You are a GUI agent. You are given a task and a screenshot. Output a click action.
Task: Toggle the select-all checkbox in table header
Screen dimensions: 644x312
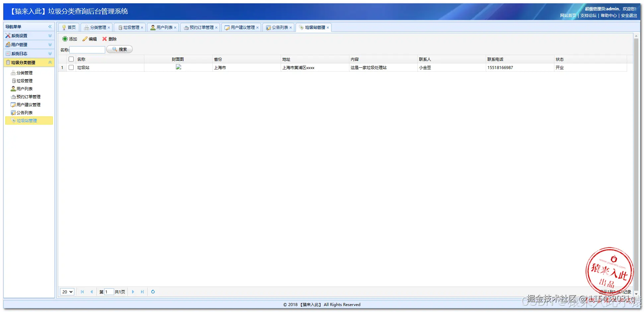71,59
